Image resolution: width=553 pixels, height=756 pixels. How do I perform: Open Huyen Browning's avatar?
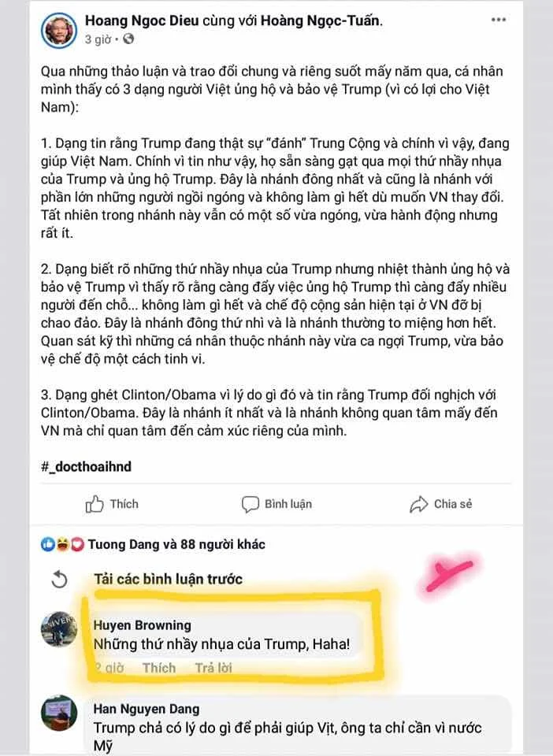(x=59, y=629)
